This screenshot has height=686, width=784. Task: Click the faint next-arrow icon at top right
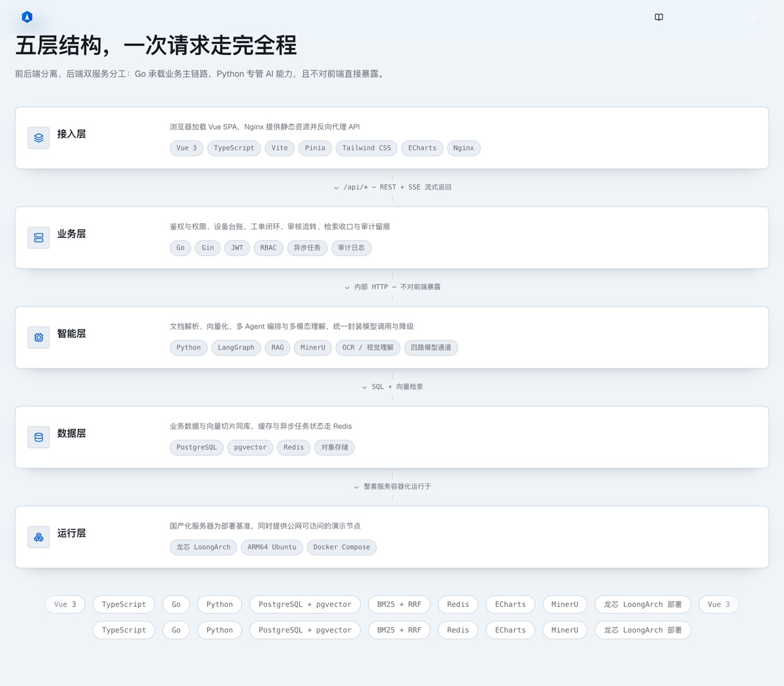coord(753,18)
